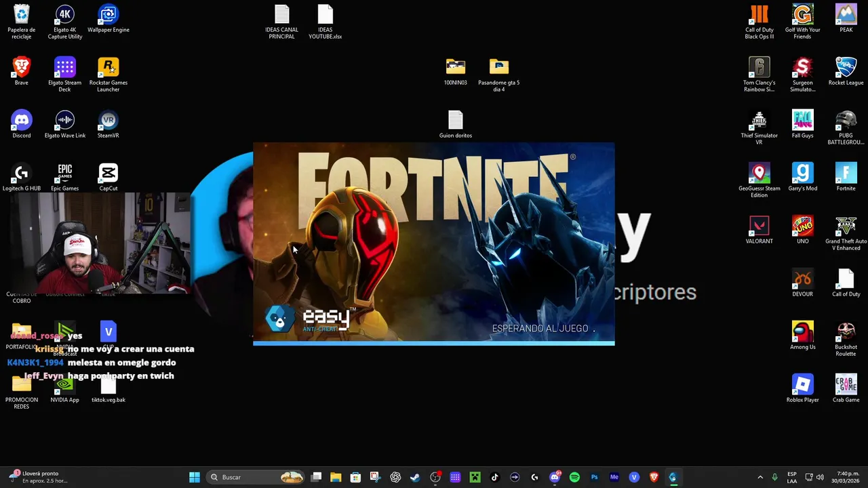Select the Fortnite desktop shortcut
The width and height of the screenshot is (868, 488).
(x=846, y=177)
